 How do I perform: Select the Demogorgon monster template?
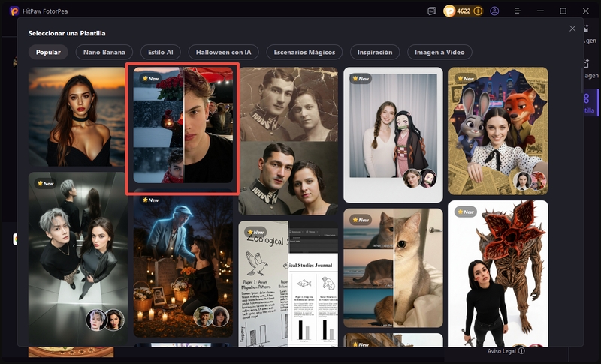click(498, 274)
